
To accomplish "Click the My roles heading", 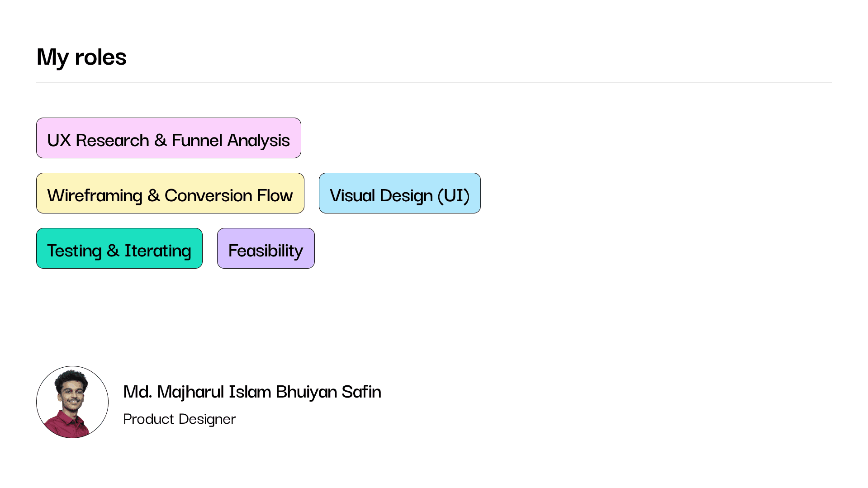I will pyautogui.click(x=81, y=57).
